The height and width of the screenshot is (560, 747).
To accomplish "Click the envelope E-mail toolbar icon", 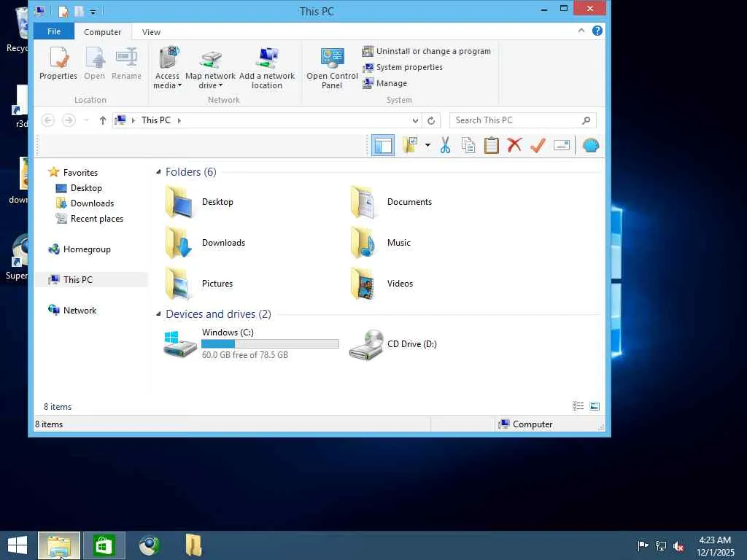I will 562,145.
